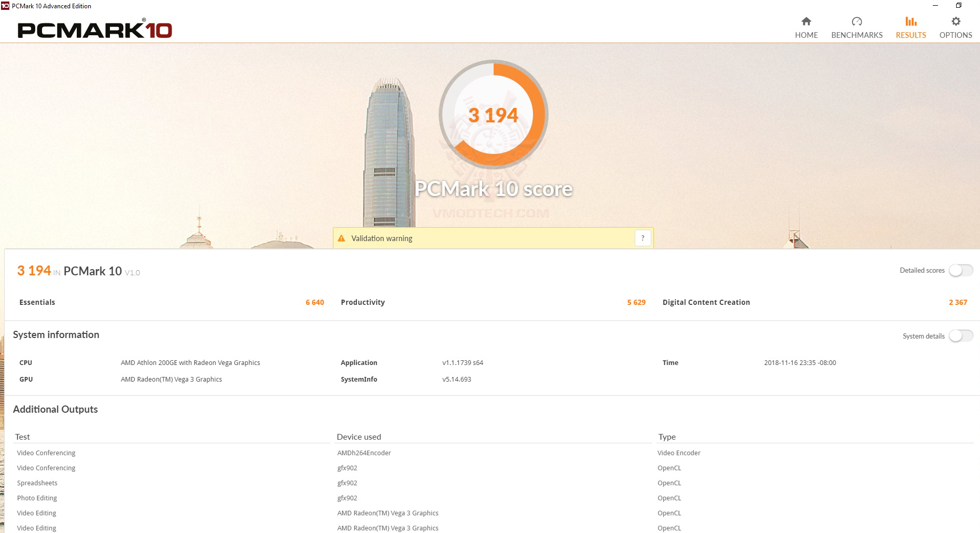Click the Validation warning message text
The height and width of the screenshot is (533, 980).
[382, 239]
